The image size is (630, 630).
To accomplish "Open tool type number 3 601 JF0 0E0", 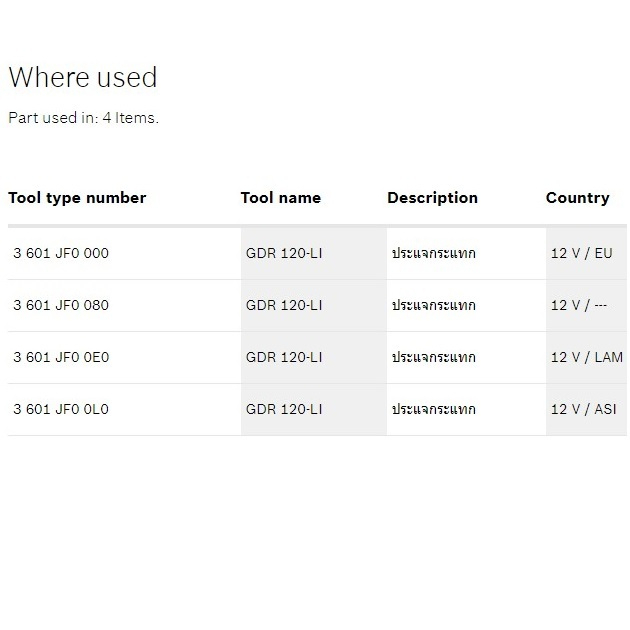I will coord(61,358).
